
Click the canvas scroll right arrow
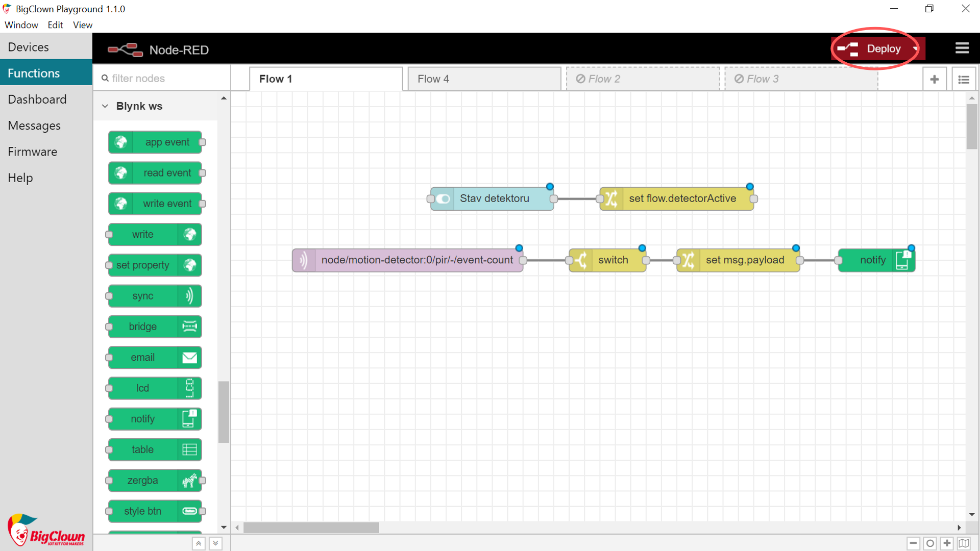[959, 528]
